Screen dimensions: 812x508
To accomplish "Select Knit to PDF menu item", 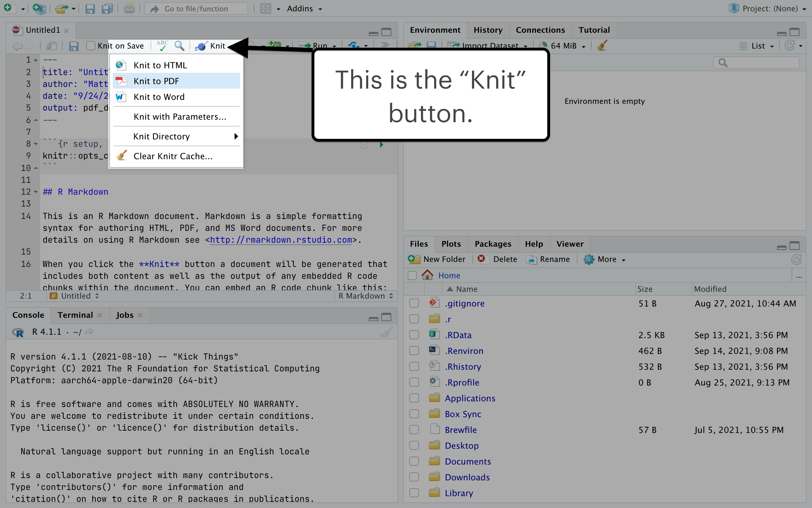I will (177, 81).
